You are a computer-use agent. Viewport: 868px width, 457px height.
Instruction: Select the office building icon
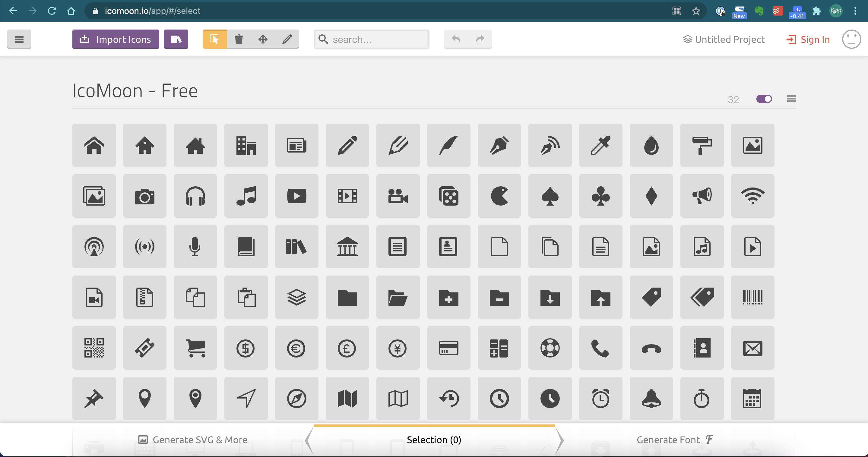[246, 145]
